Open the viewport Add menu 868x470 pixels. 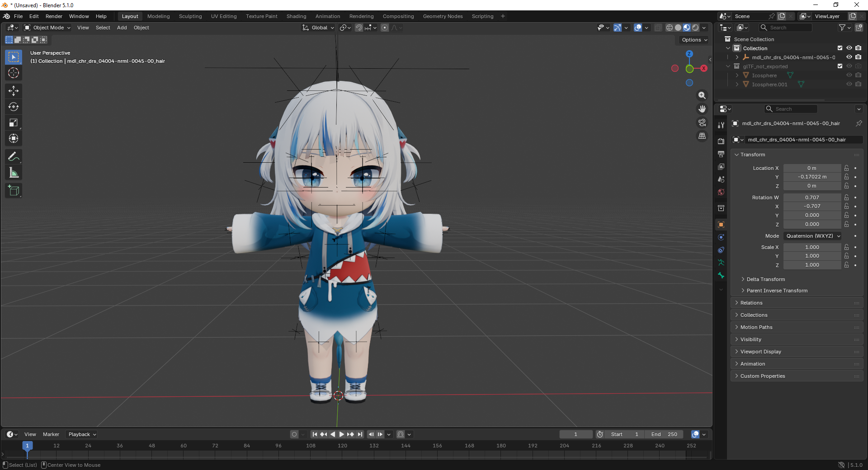click(122, 28)
